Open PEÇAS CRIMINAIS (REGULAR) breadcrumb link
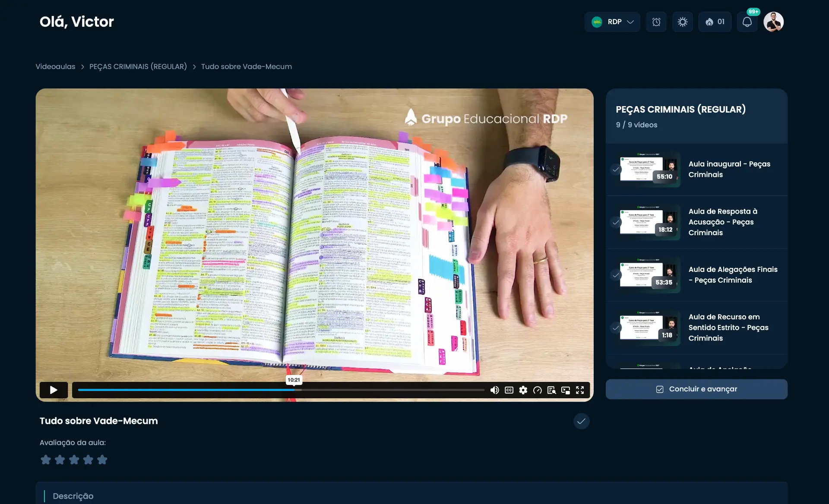 (138, 66)
